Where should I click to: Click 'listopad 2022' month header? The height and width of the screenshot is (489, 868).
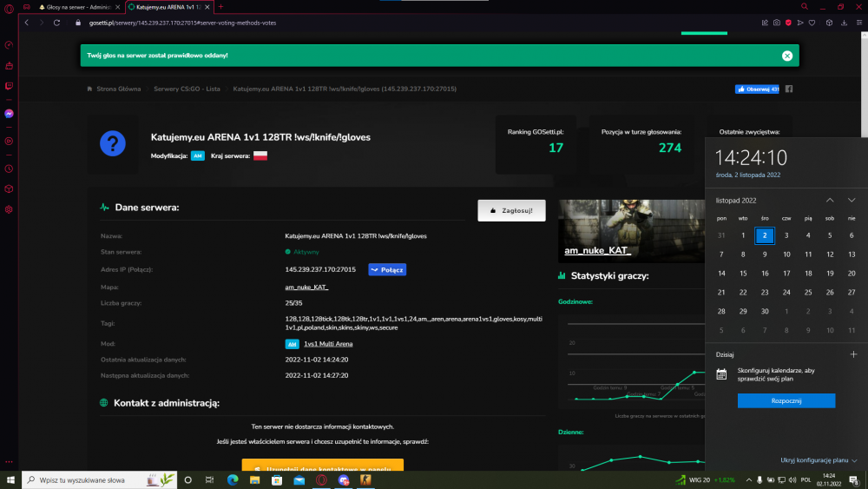click(736, 201)
